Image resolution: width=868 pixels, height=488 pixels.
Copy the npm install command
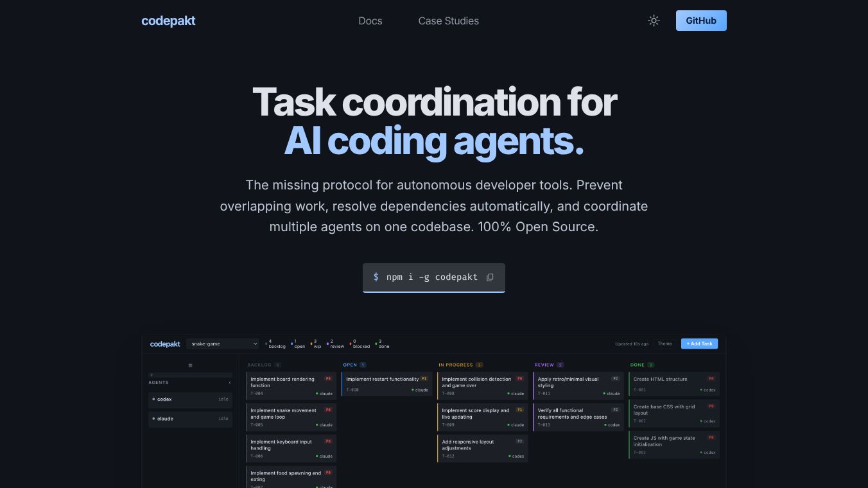coord(490,277)
